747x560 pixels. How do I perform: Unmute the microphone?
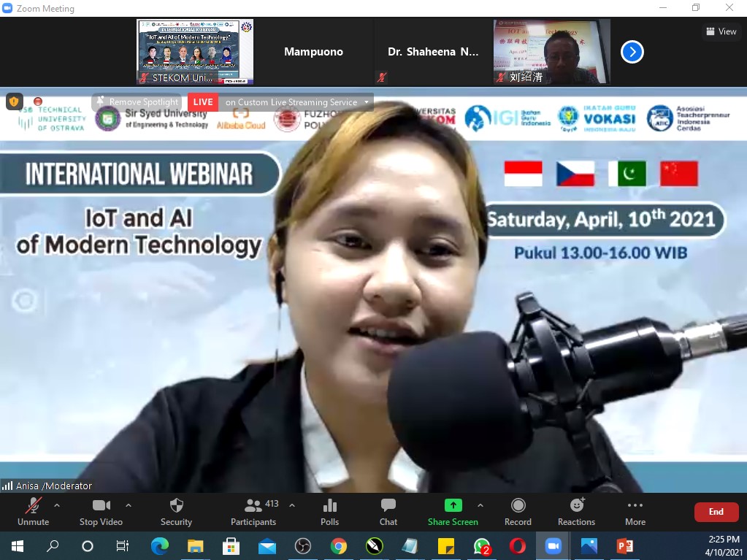click(x=33, y=512)
